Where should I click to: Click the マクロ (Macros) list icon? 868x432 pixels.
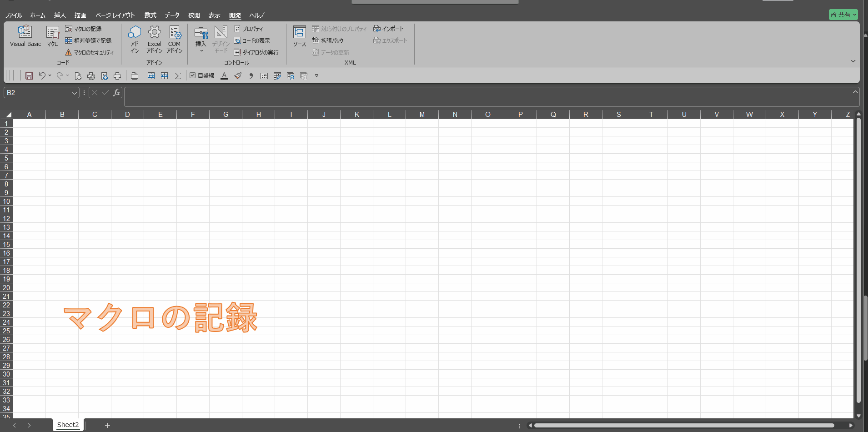53,36
